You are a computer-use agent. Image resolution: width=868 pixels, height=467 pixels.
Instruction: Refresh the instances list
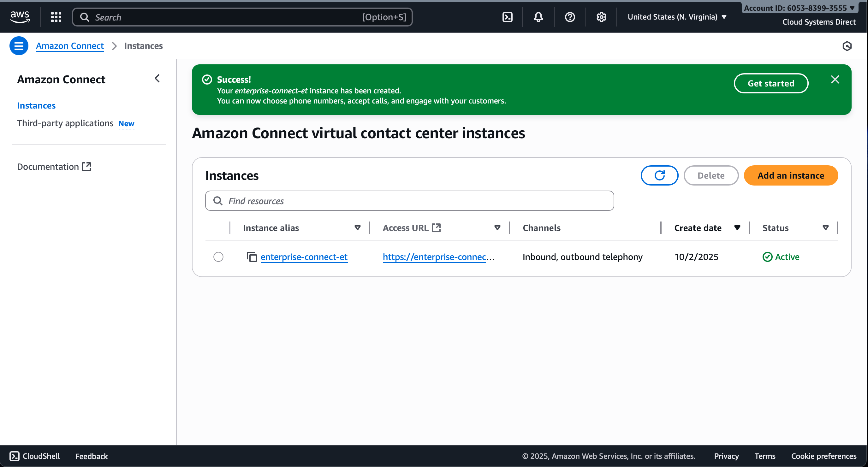click(659, 175)
